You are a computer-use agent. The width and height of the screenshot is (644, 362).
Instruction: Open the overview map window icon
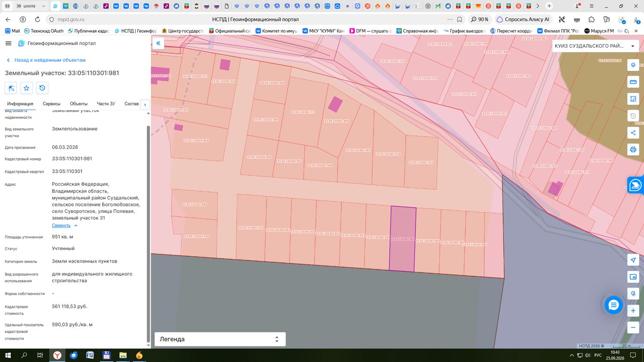[633, 277]
